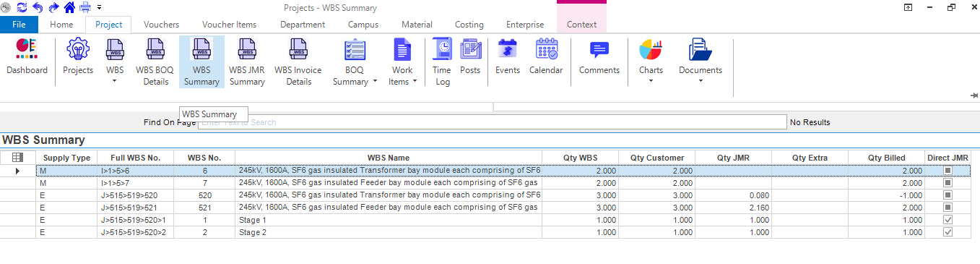Open WBS JMR Summary
Screen dimensions: 980x264
click(x=247, y=62)
